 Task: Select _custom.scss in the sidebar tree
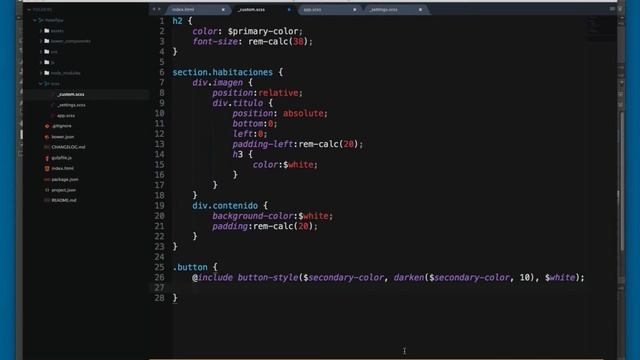(71, 94)
